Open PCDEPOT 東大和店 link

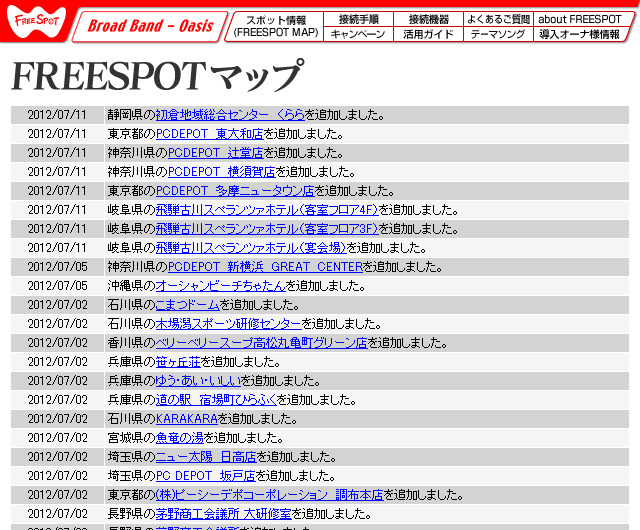tap(209, 134)
